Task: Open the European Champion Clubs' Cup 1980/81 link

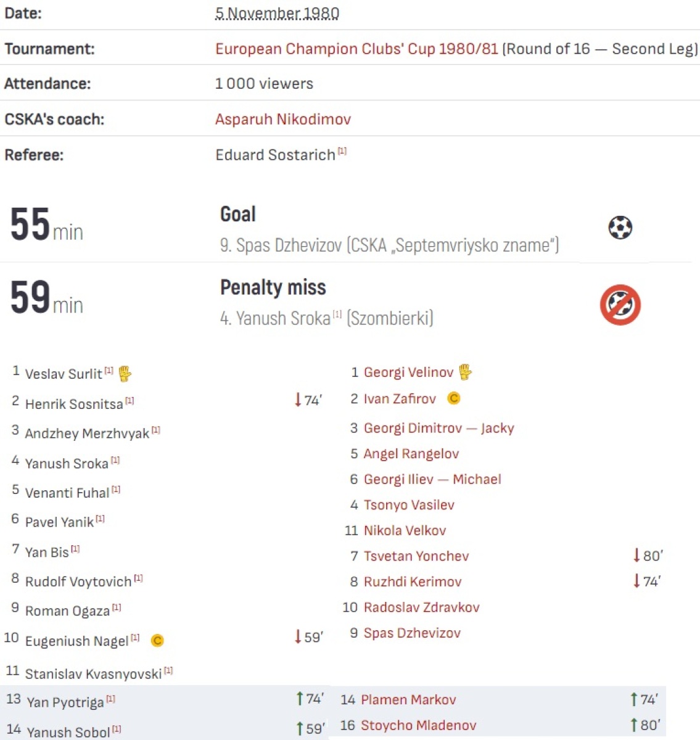Action: (x=356, y=49)
